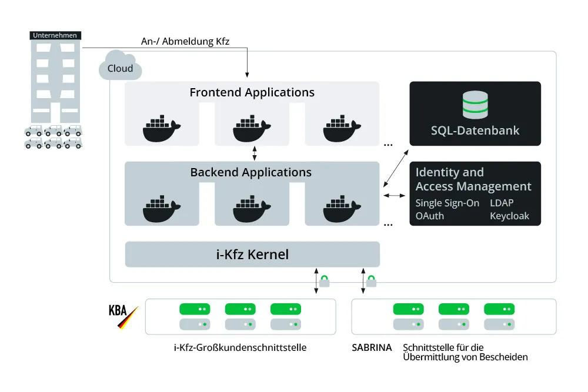Select the i-Kfz Kernel bar
This screenshot has height=392, width=588.
[252, 254]
